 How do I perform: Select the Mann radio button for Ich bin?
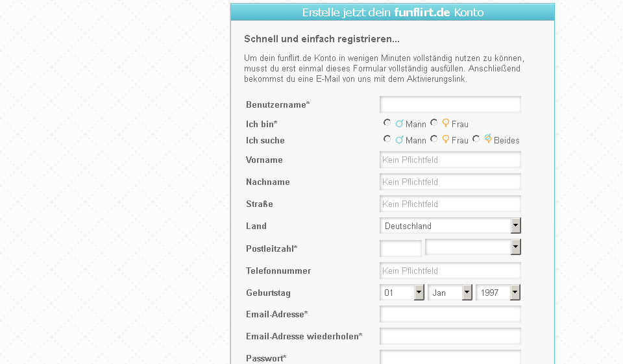pos(387,123)
